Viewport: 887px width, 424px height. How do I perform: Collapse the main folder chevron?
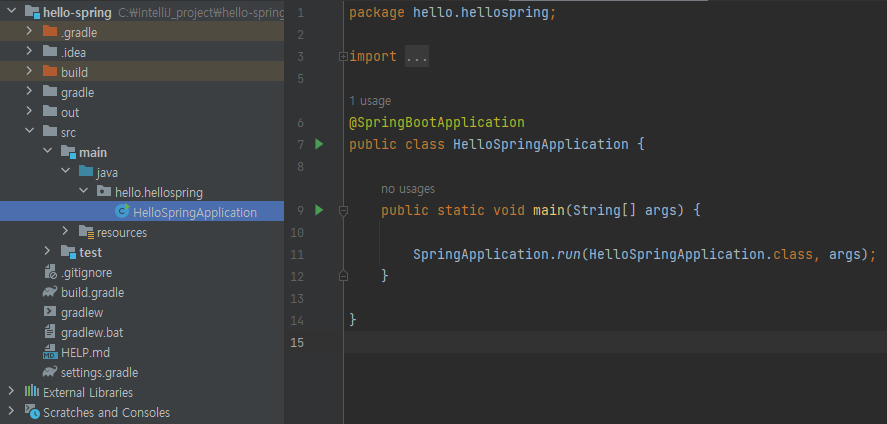(48, 152)
